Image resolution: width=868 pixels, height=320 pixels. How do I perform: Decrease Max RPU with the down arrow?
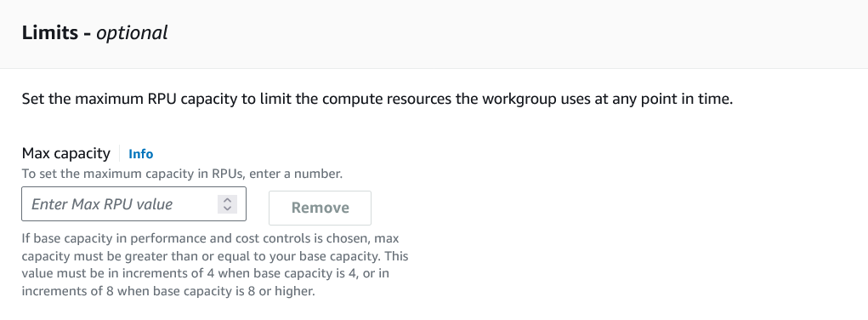227,209
